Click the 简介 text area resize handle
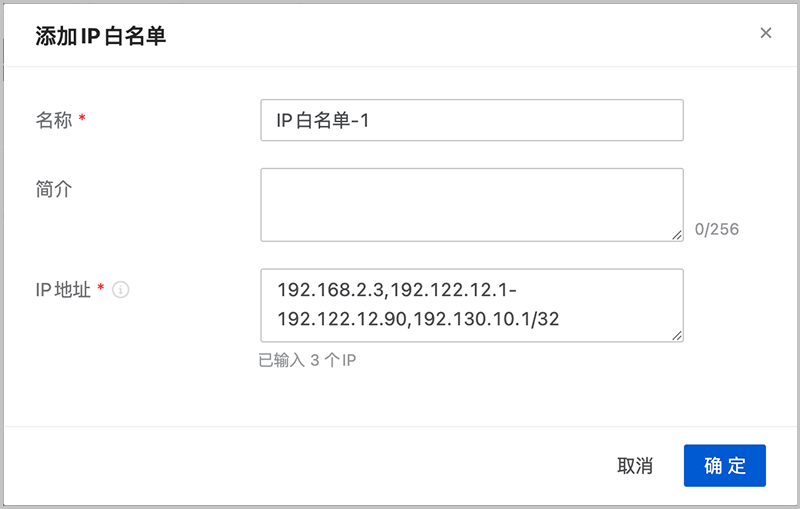Viewport: 800px width, 509px height. [x=677, y=235]
